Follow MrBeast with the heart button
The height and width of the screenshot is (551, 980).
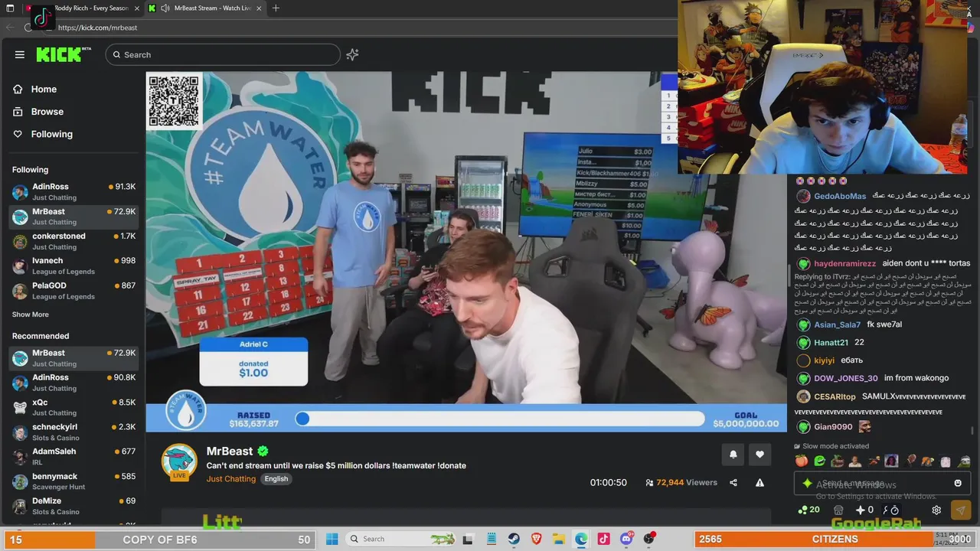click(x=759, y=455)
